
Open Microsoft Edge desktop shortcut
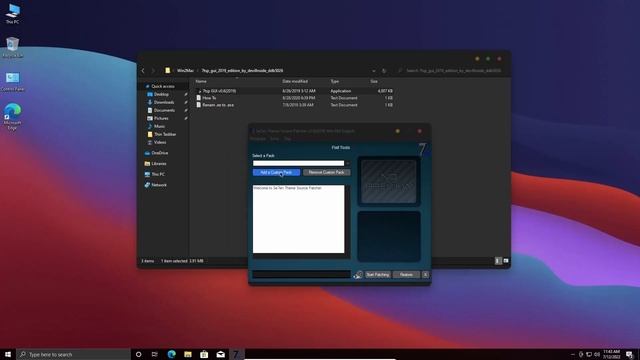(12, 116)
